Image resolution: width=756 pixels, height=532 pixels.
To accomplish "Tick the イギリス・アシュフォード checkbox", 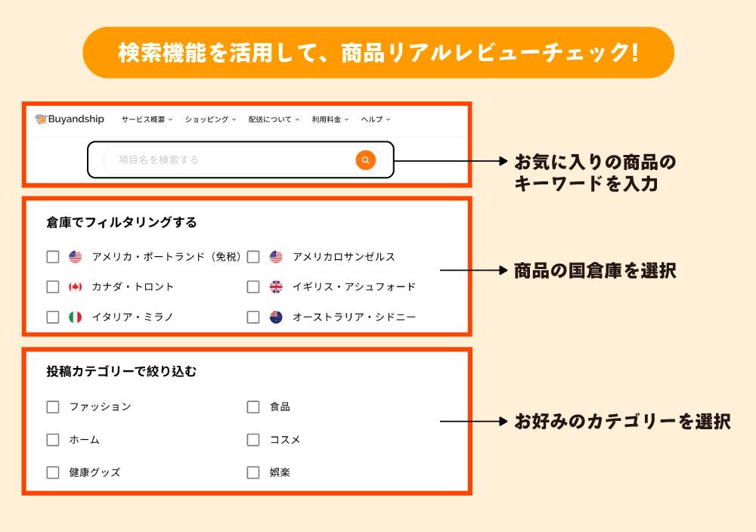I will [253, 287].
